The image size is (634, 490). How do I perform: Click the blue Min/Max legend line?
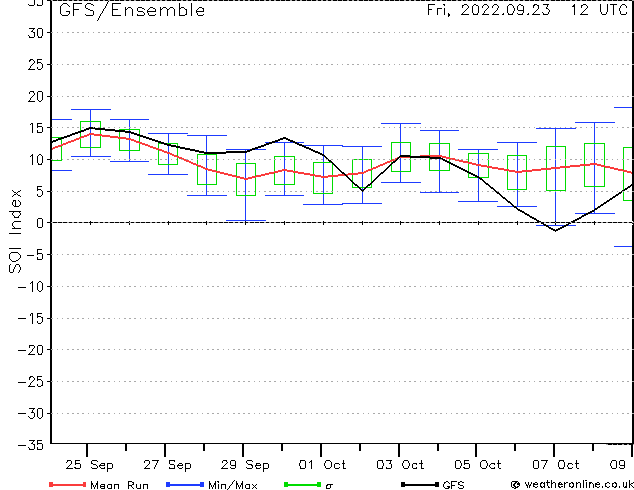pyautogui.click(x=185, y=484)
